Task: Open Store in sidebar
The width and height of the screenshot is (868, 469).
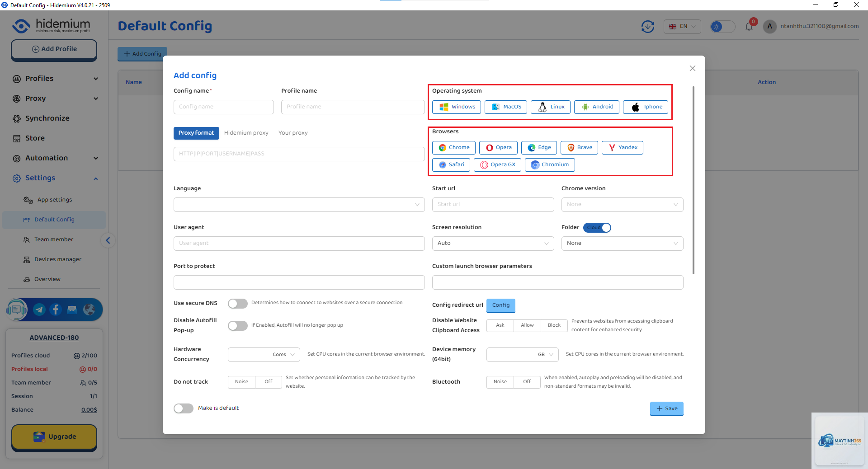Action: (x=54, y=138)
